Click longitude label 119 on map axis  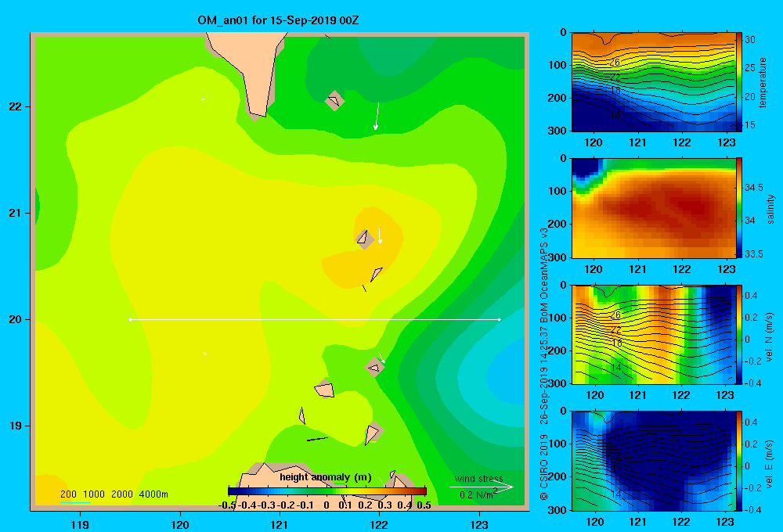pos(81,524)
